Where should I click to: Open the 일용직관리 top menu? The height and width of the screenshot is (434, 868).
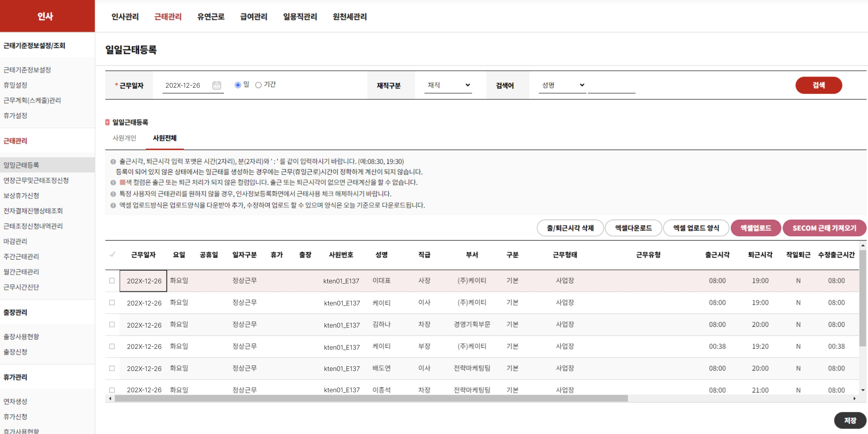300,16
